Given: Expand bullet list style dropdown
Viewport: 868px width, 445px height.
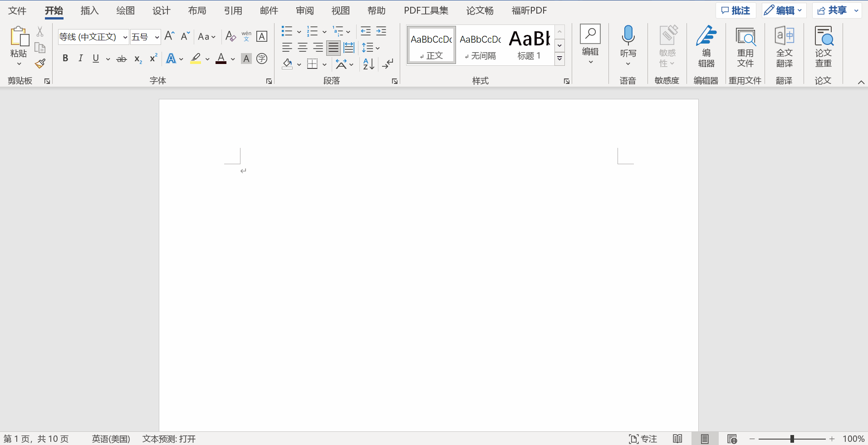Looking at the screenshot, I should point(299,31).
